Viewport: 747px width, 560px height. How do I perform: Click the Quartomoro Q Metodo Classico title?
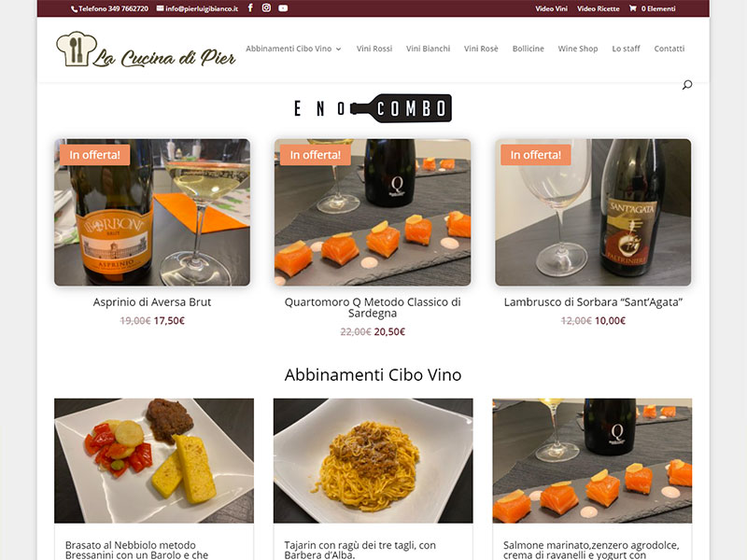[373, 307]
